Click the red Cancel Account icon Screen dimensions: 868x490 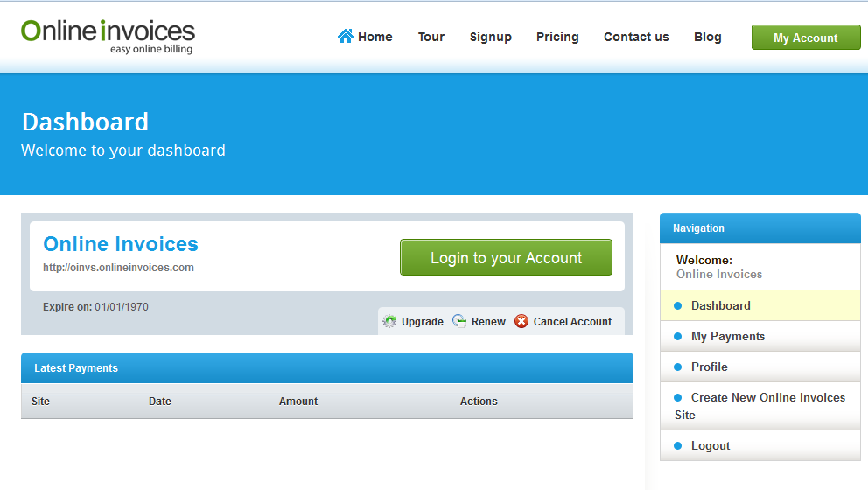click(521, 321)
